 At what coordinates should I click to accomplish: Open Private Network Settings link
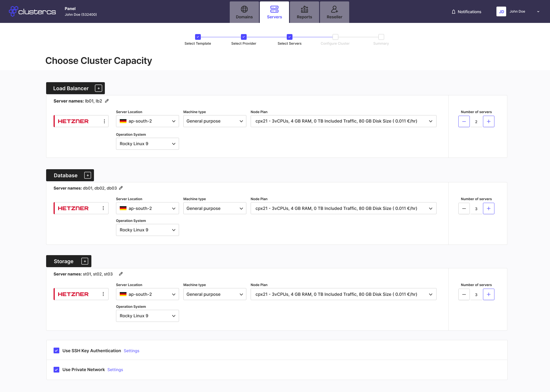tap(115, 370)
